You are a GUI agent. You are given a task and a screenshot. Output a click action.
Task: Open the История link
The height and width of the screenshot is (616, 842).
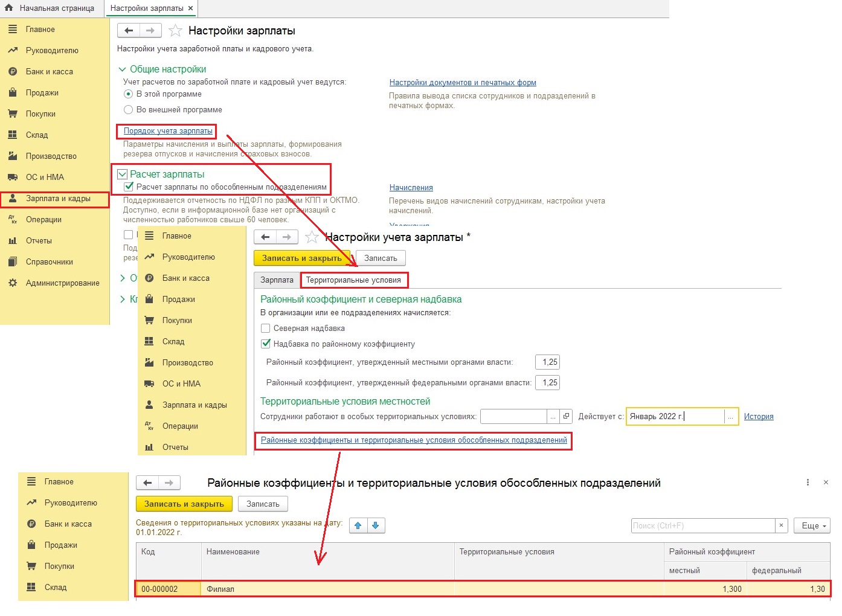click(x=759, y=417)
